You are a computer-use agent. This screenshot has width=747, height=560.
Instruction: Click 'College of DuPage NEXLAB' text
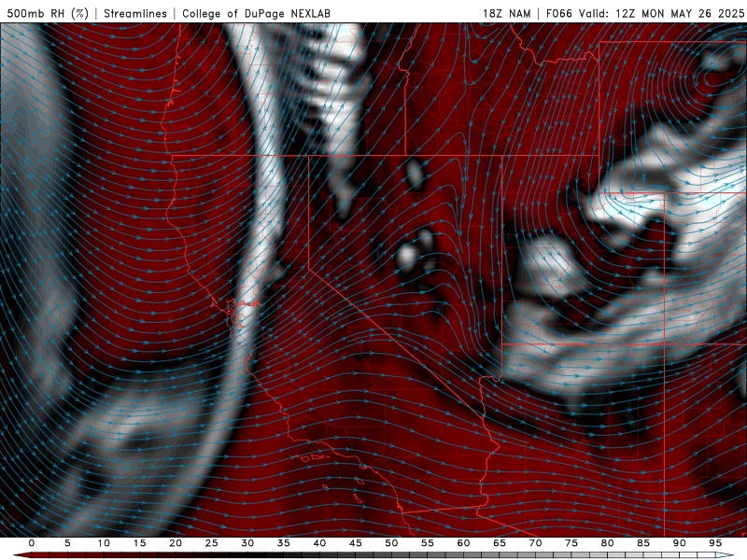click(256, 13)
